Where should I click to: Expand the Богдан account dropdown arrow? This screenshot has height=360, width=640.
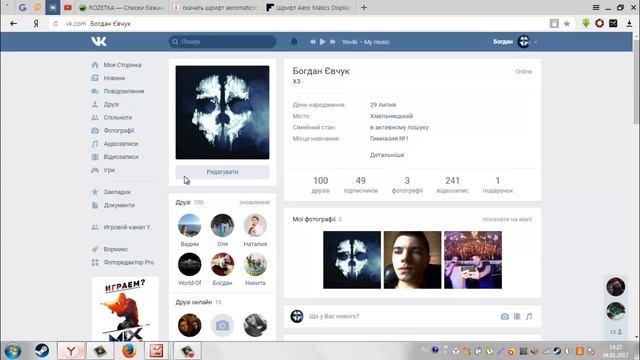point(536,42)
